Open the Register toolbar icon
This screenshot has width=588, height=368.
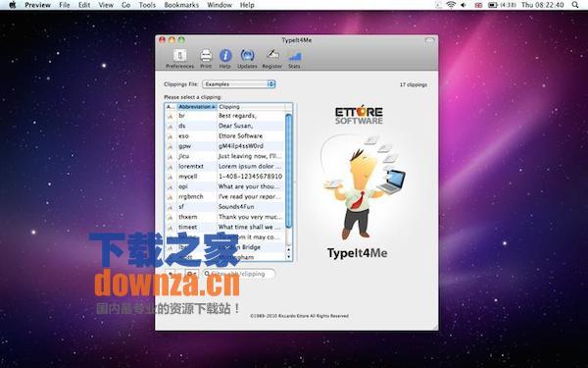click(x=272, y=59)
